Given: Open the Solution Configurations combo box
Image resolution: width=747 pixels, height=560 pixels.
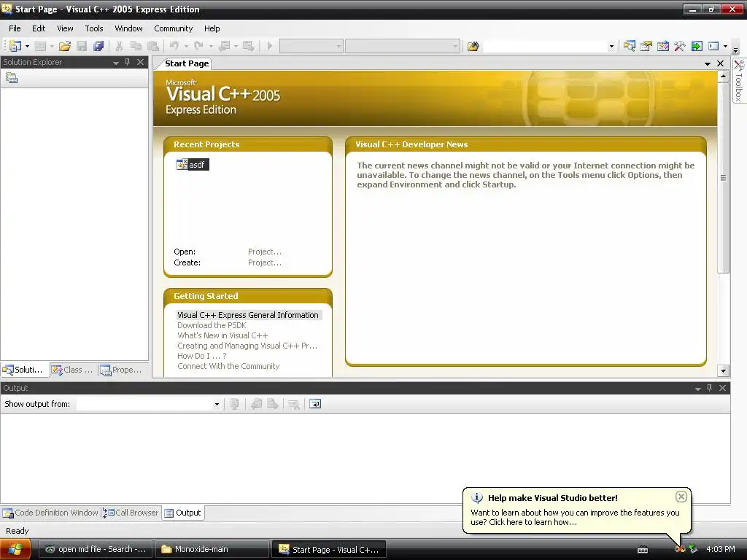Looking at the screenshot, I should point(311,46).
